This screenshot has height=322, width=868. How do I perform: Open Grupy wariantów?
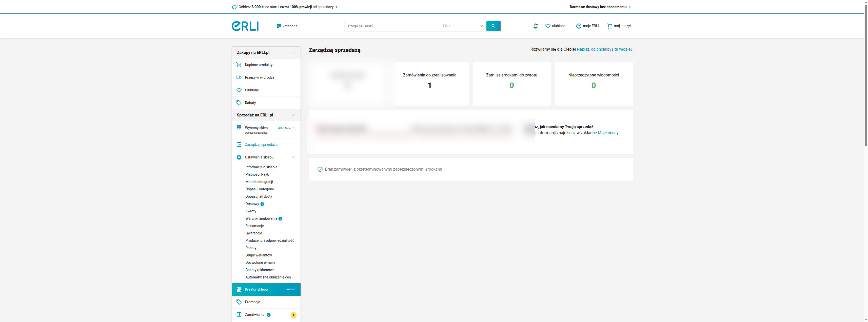click(x=259, y=255)
